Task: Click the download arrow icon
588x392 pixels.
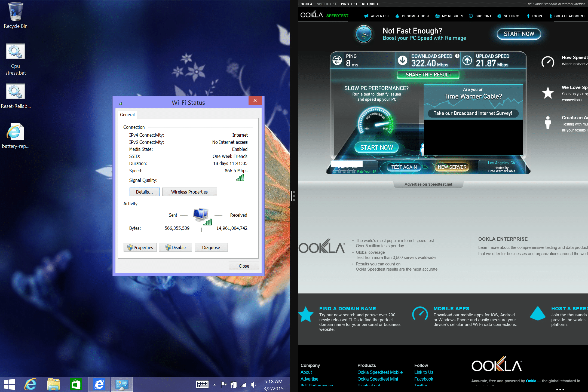Action: [x=403, y=60]
